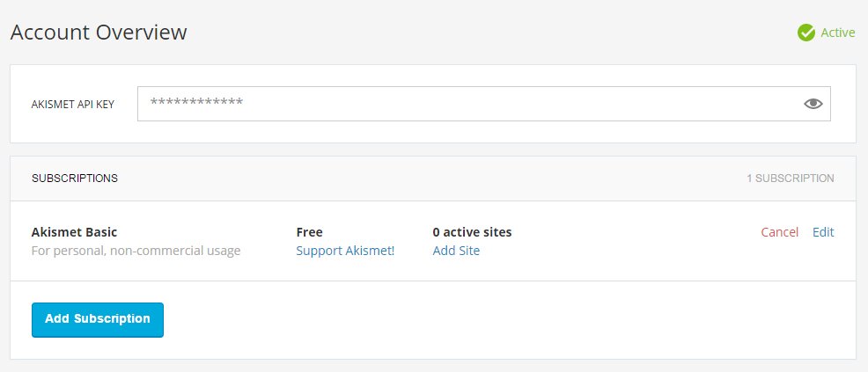Click blank area between Add Site and Cancel
Viewport: 868px width, 372px height.
tap(634, 241)
